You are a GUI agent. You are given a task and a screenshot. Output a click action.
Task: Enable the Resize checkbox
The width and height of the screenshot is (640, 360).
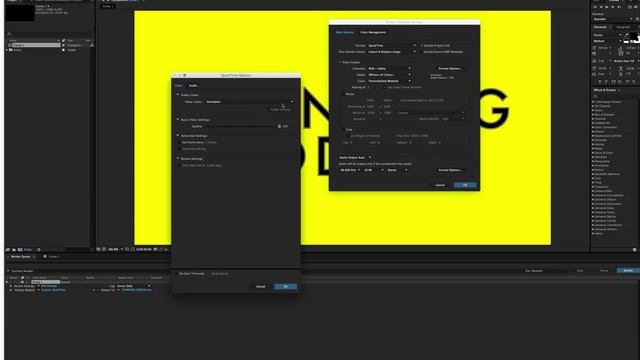[343, 94]
